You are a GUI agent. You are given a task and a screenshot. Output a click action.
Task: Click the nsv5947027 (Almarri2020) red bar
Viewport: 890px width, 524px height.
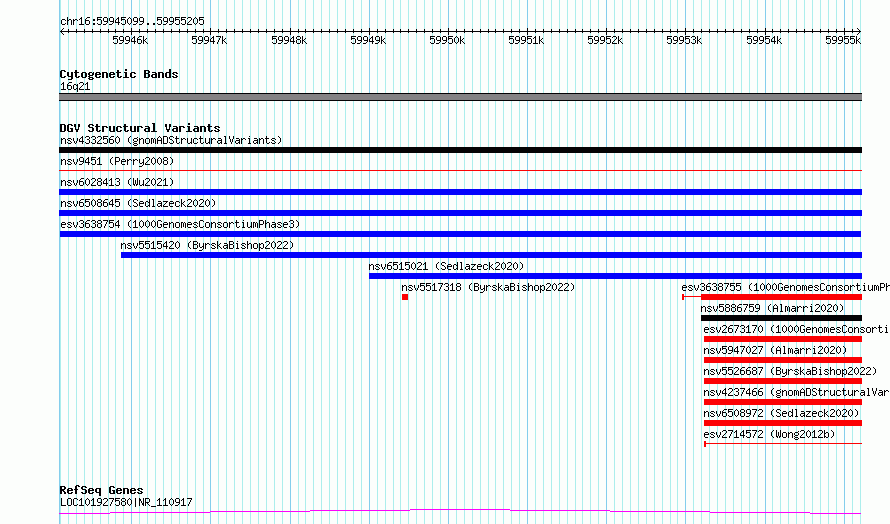(783, 360)
